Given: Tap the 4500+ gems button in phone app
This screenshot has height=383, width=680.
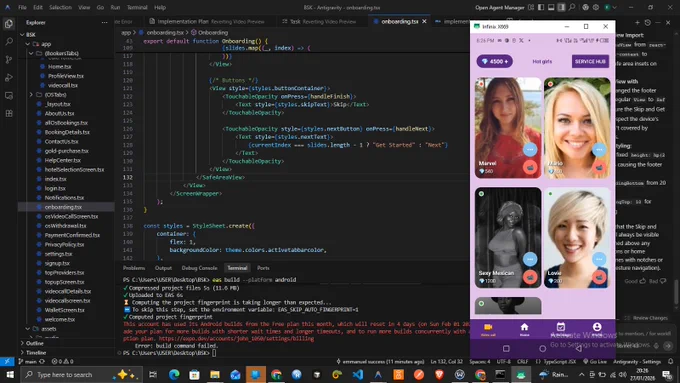Looking at the screenshot, I should (x=495, y=61).
